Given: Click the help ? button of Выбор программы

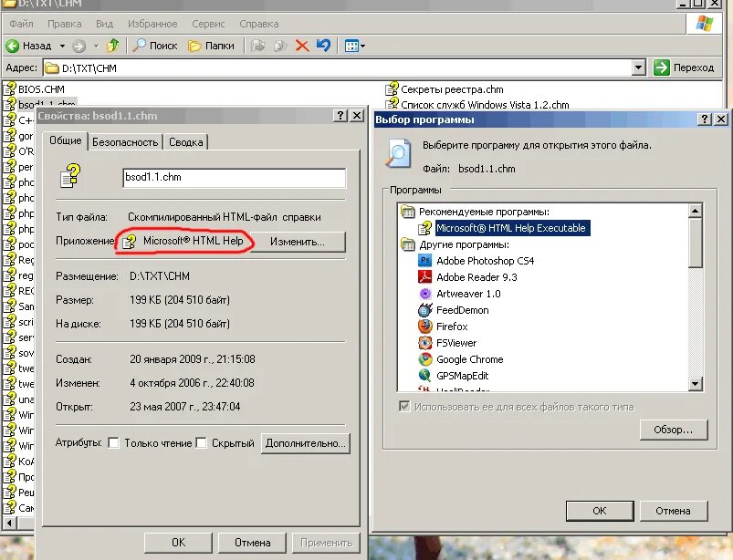Looking at the screenshot, I should click(x=705, y=119).
